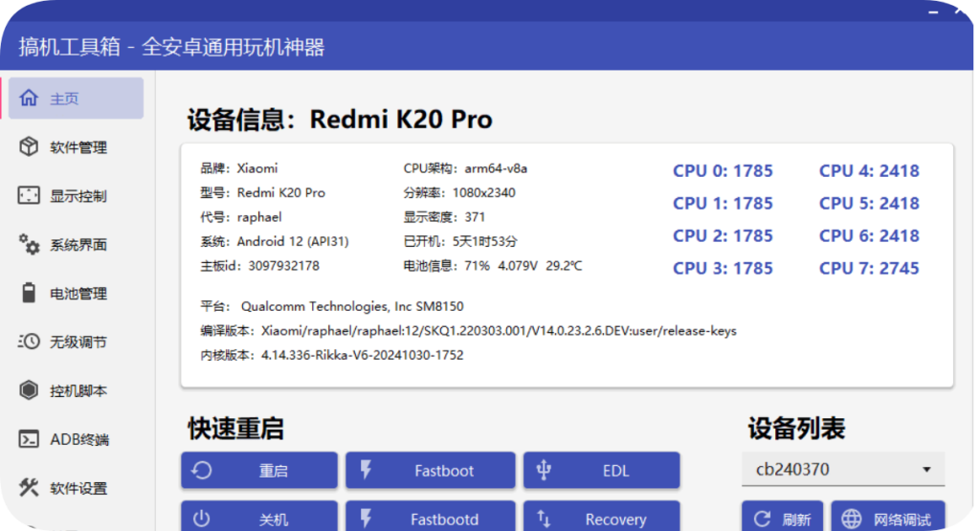Click the CPU 1: 1785 reading

(723, 203)
